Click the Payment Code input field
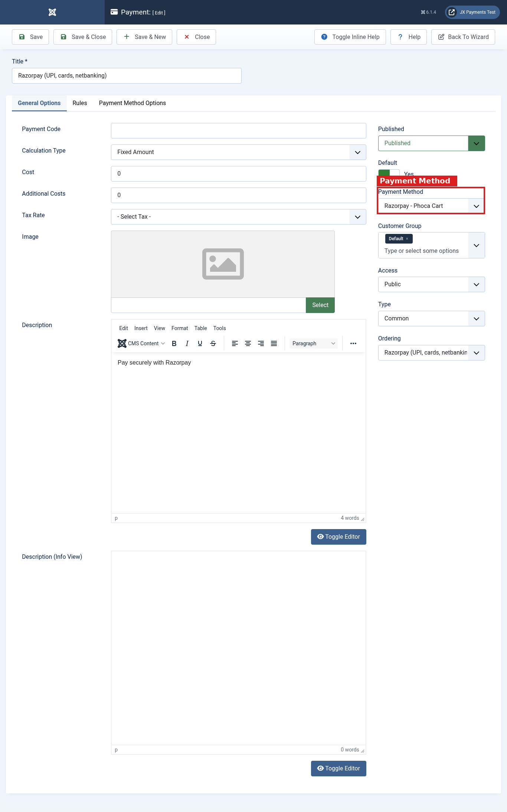Screen dimensions: 507x812 (238, 131)
